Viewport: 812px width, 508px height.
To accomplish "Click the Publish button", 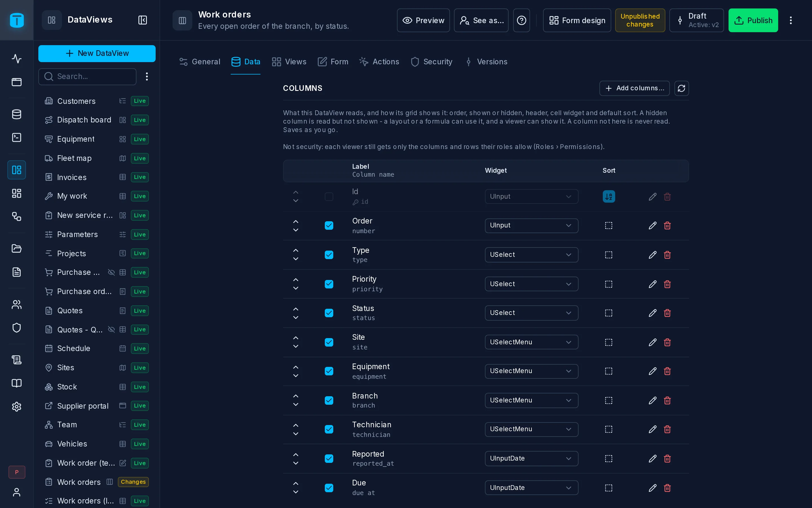I will 753,21.
